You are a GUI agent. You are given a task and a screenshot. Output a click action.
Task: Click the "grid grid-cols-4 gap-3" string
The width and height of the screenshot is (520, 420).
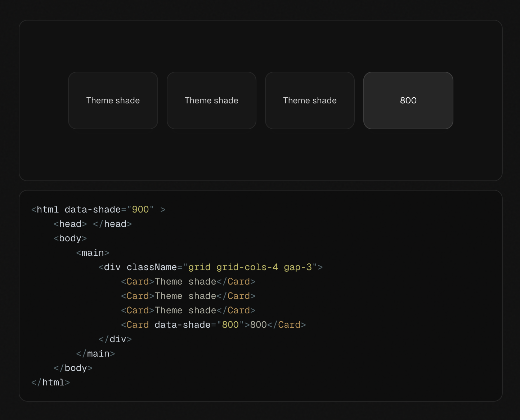tap(250, 267)
